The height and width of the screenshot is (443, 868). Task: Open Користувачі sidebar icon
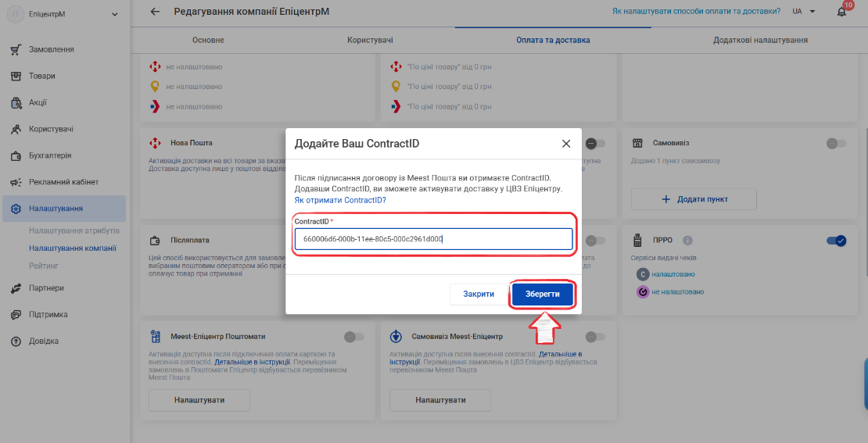(x=16, y=130)
